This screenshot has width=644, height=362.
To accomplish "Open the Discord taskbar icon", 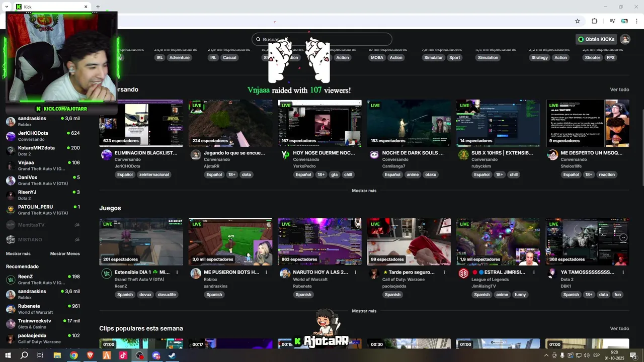I will pos(156,355).
